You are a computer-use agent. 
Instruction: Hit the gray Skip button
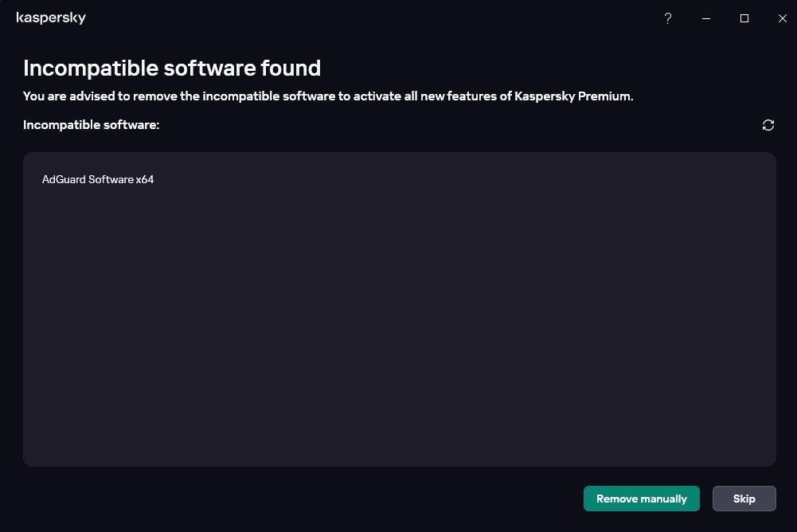[x=744, y=499]
